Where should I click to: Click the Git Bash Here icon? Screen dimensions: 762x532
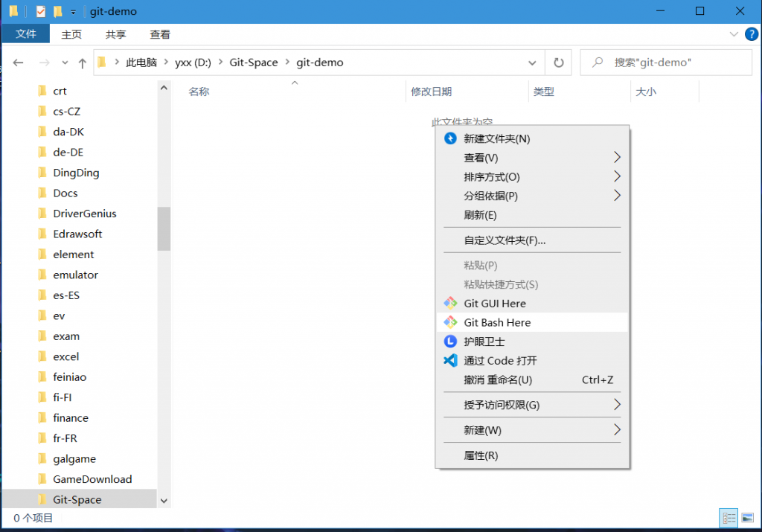[x=450, y=322]
